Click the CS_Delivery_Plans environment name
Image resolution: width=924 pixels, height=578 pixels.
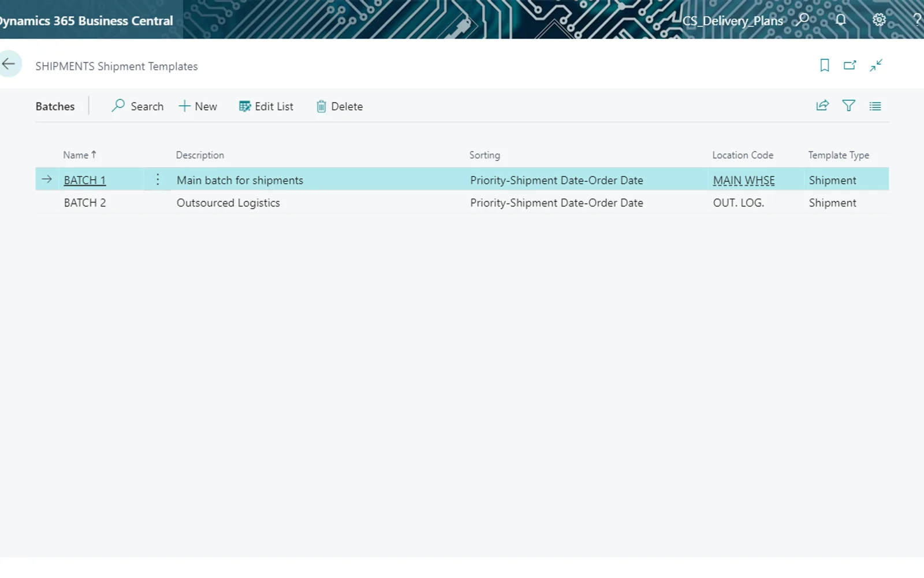(733, 21)
